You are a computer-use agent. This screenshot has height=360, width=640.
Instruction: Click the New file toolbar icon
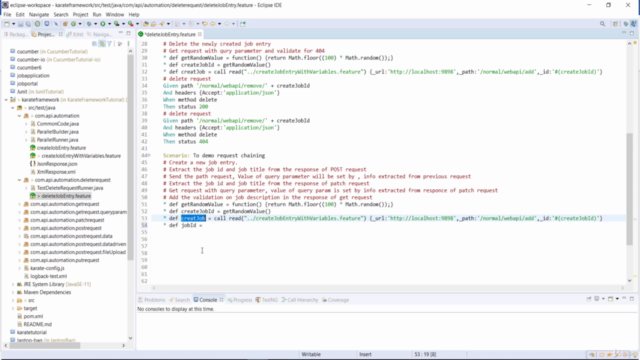pos(7,24)
